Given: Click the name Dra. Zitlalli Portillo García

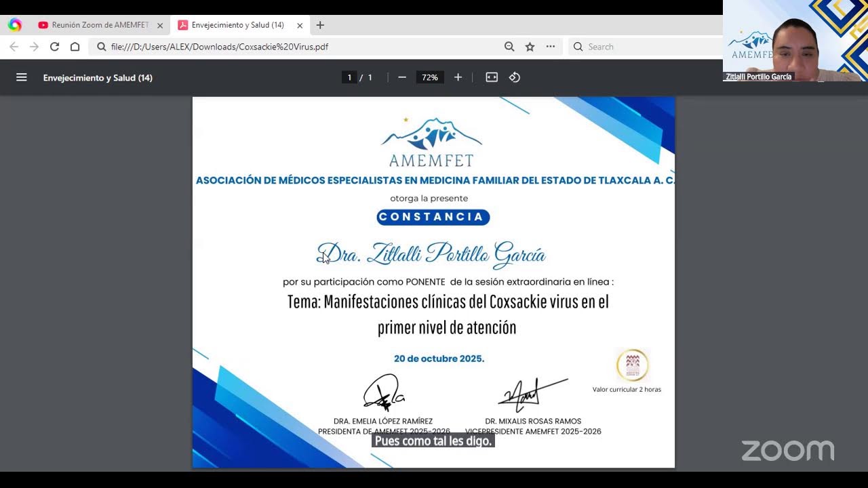Looking at the screenshot, I should pos(431,253).
